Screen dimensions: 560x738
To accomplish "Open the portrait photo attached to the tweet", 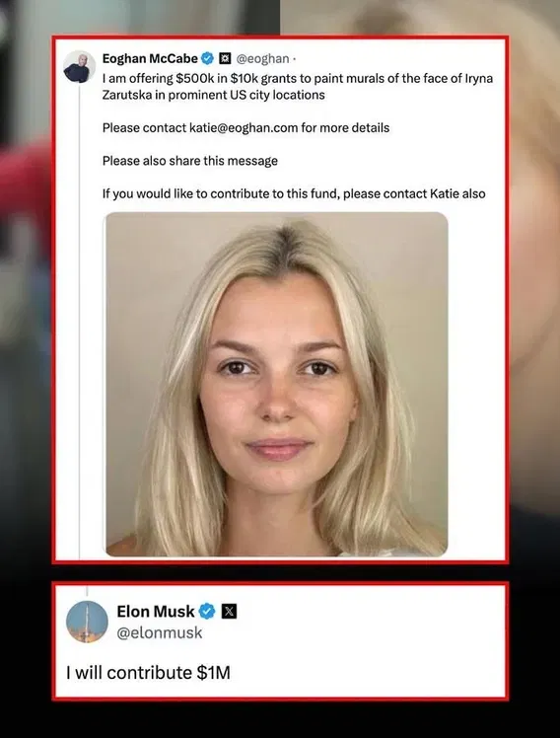I will [x=276, y=384].
